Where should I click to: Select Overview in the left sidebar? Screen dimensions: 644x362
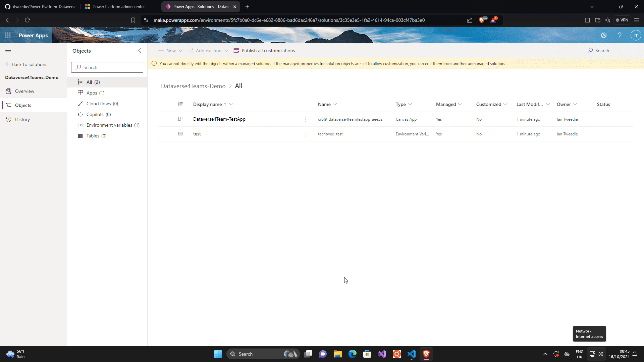pyautogui.click(x=24, y=91)
